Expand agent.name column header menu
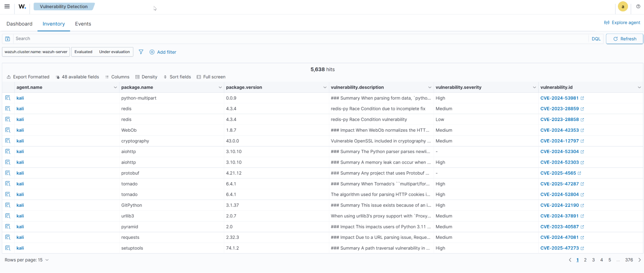Screen dimensions: 644x273 (115, 87)
